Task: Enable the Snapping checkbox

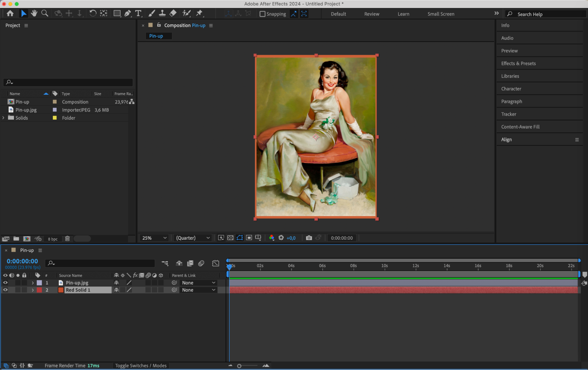Action: point(262,14)
